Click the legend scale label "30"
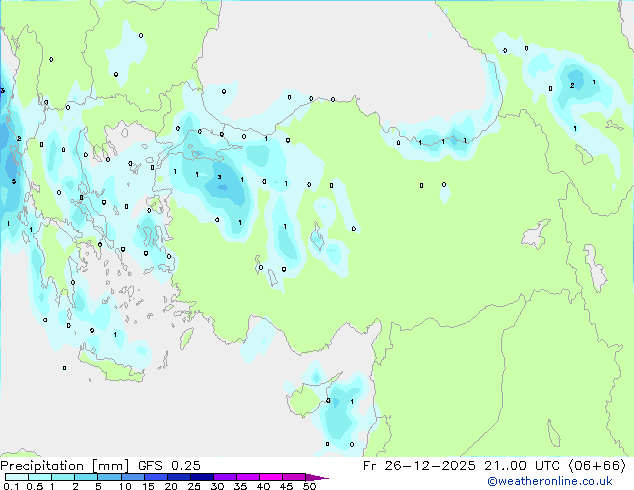Image resolution: width=634 pixels, height=490 pixels. tap(217, 486)
